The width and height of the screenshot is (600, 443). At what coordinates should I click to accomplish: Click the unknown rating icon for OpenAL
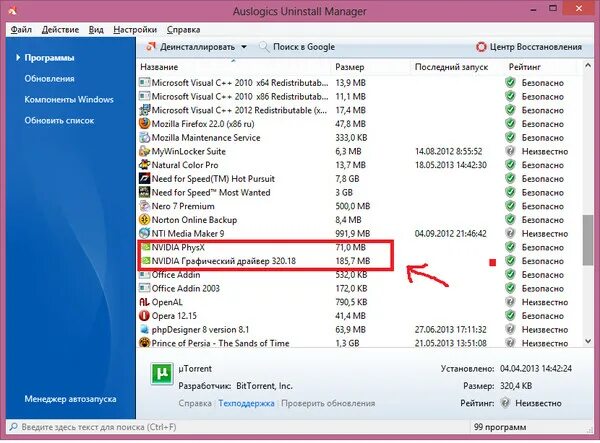click(510, 302)
